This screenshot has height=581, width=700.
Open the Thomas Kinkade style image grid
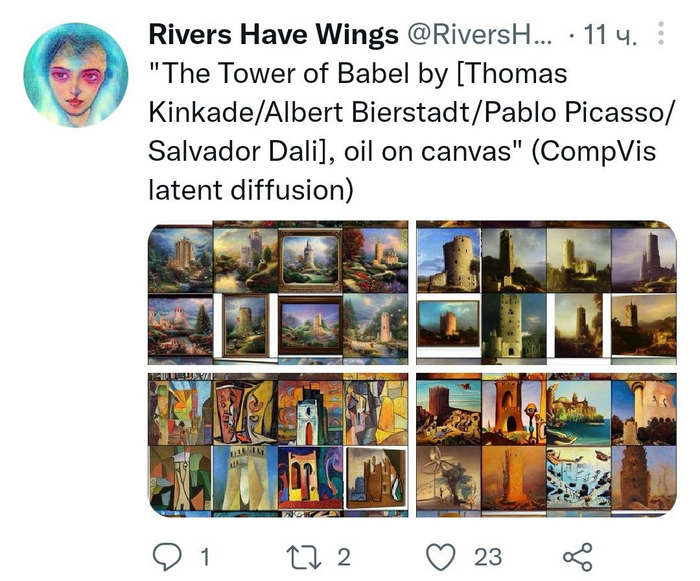(278, 293)
